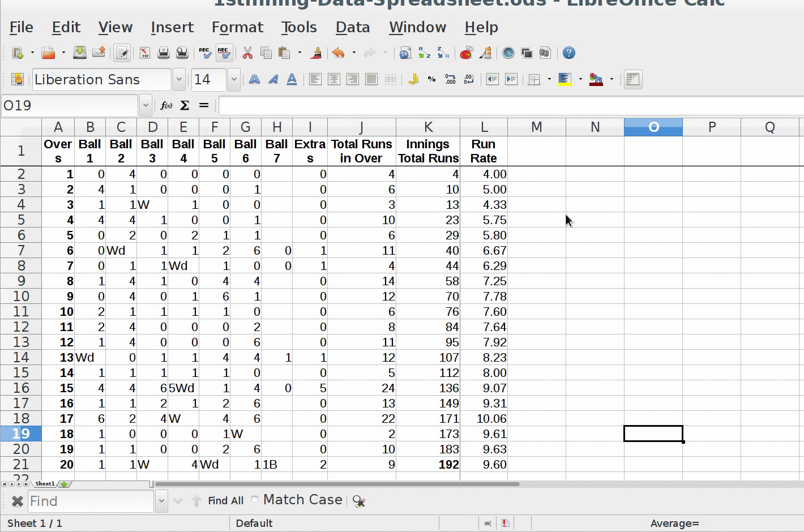804x532 pixels.
Task: Click the Find All button
Action: tap(225, 501)
